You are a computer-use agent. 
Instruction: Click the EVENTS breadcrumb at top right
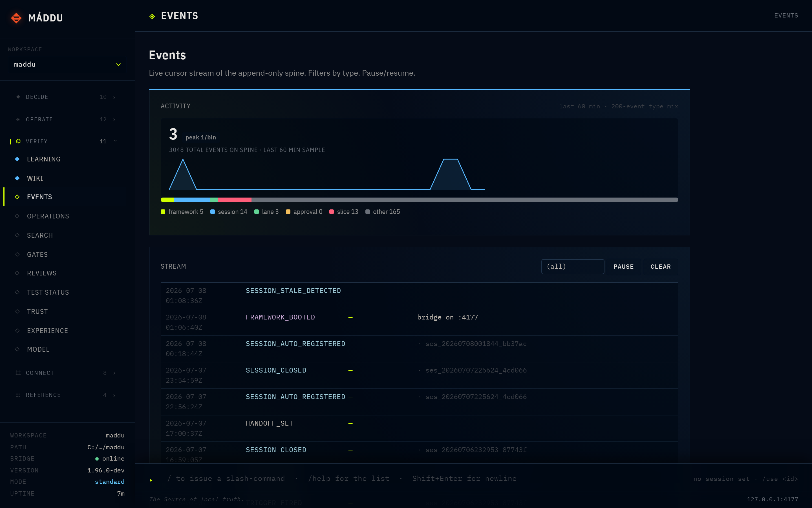click(x=786, y=16)
